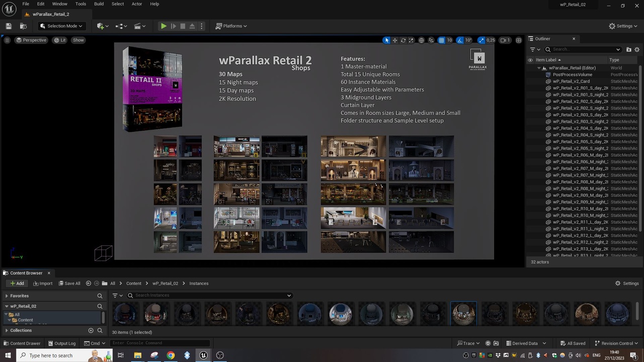Open the Platforms dropdown
The height and width of the screenshot is (362, 644).
pyautogui.click(x=231, y=26)
